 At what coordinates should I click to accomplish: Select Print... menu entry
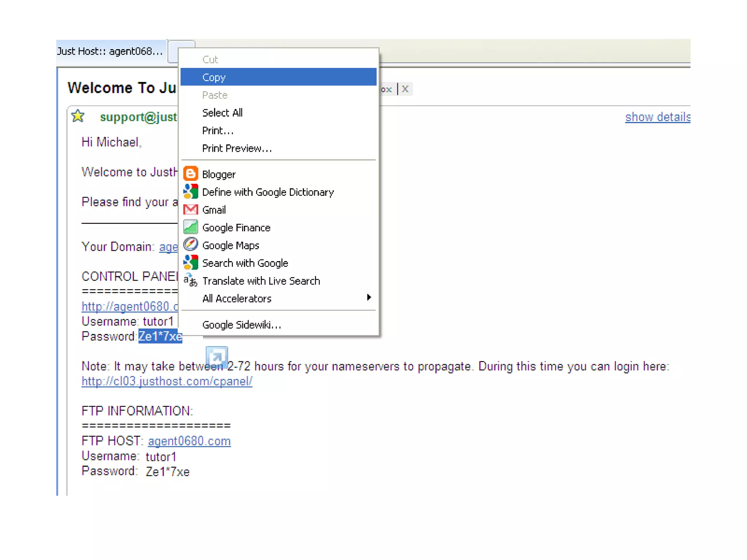(x=218, y=131)
